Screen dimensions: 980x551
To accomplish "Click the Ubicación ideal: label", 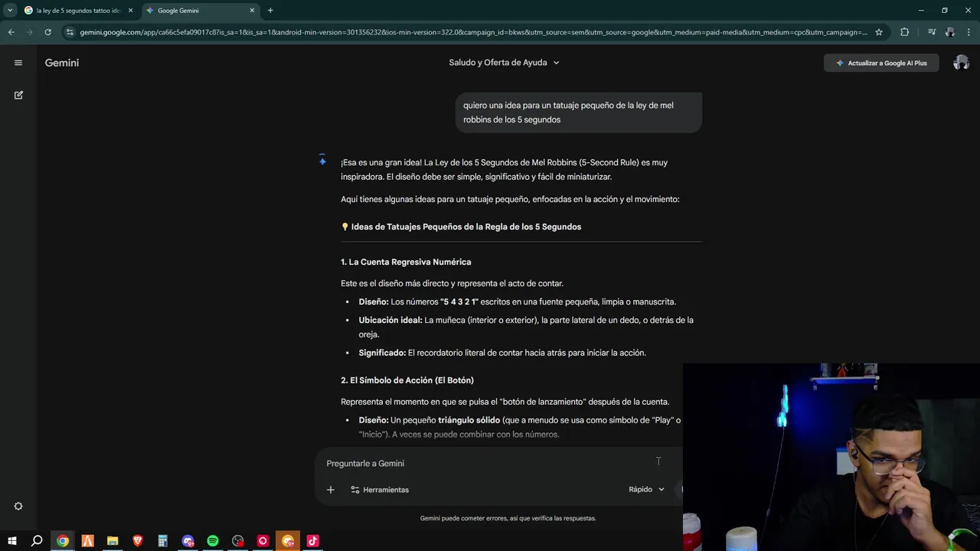I will [x=390, y=320].
